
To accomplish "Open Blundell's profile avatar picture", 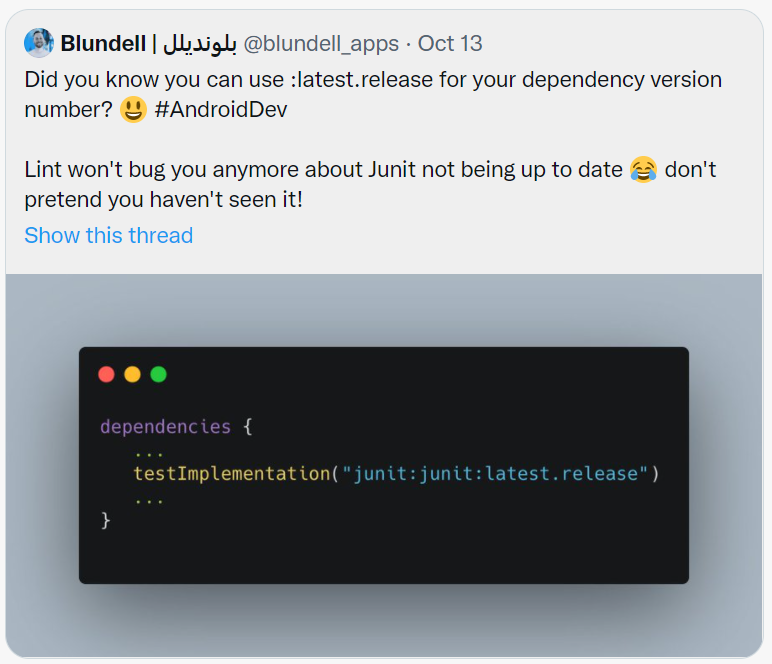I will click(x=38, y=43).
